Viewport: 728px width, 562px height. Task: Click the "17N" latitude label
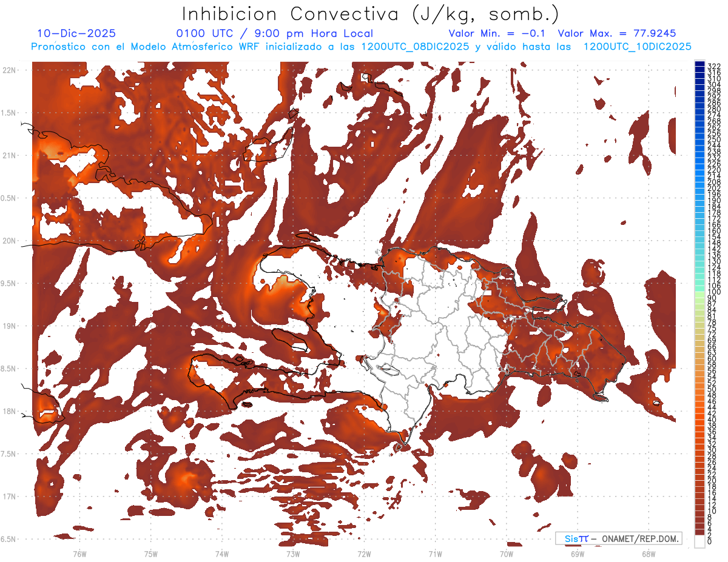coord(8,497)
